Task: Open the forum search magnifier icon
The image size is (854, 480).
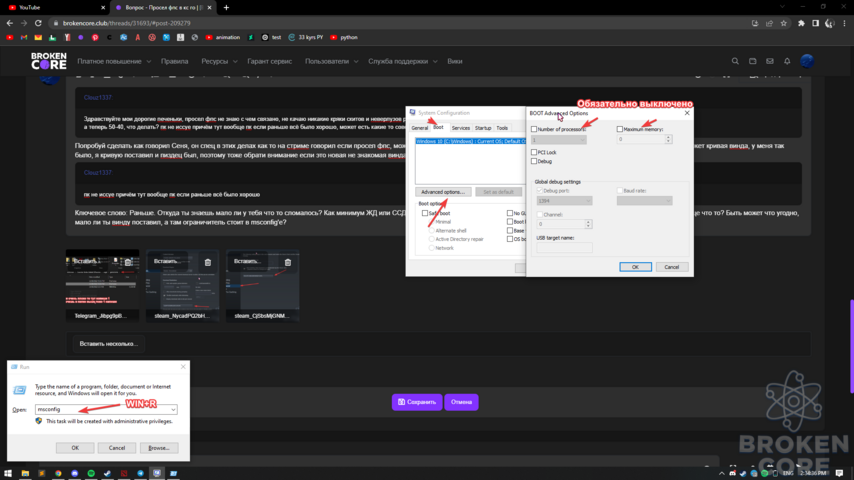Action: [735, 62]
